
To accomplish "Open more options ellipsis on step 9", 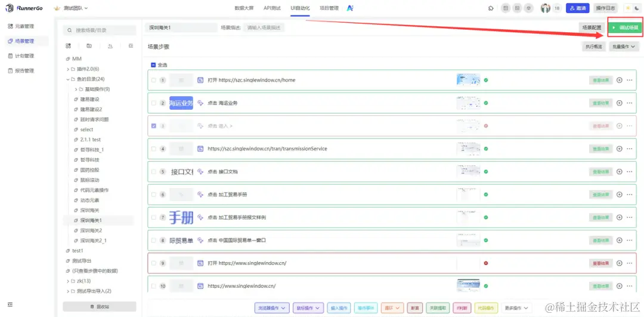I will [630, 263].
